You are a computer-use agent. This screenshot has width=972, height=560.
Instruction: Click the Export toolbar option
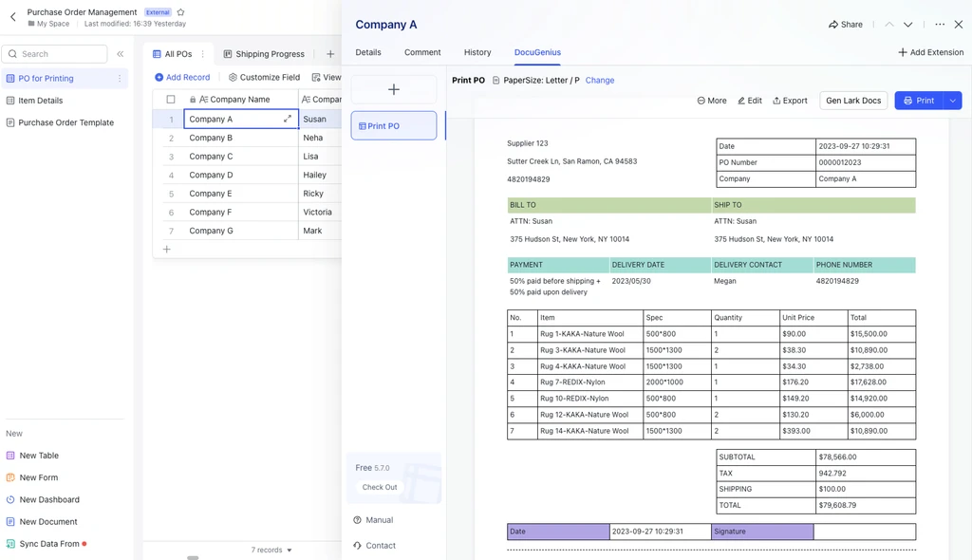click(x=790, y=101)
